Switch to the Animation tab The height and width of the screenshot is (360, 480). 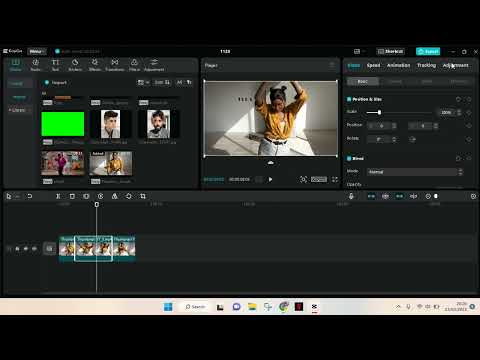pyautogui.click(x=398, y=65)
